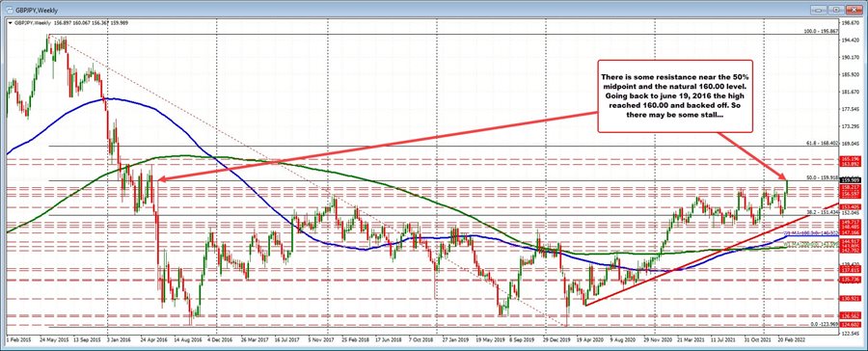
Task: Click the red price level tag 124.602
Action: coord(851,324)
